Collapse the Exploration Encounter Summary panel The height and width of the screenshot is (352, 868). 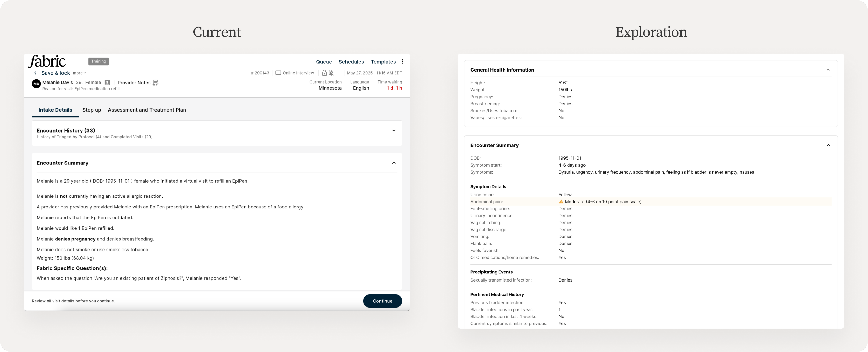coord(828,145)
